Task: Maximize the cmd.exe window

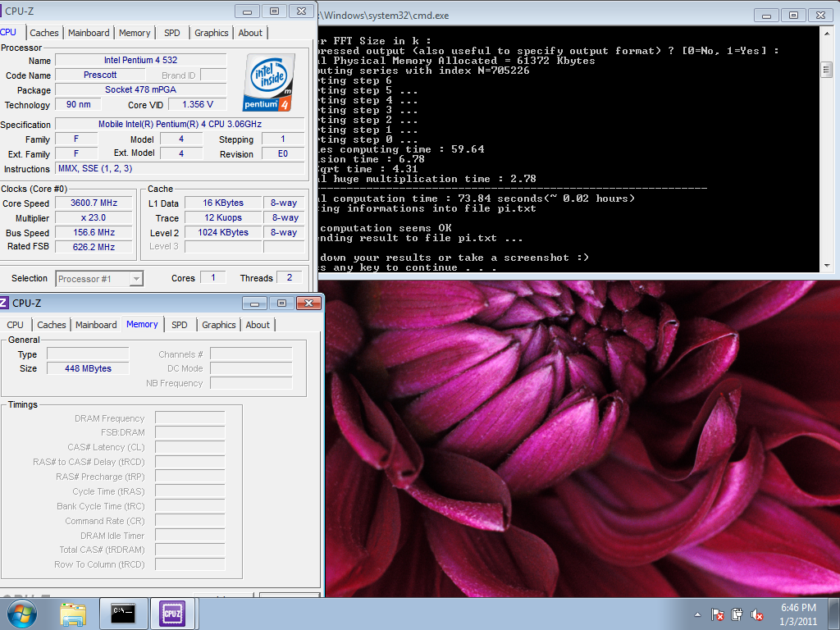Action: [x=793, y=15]
